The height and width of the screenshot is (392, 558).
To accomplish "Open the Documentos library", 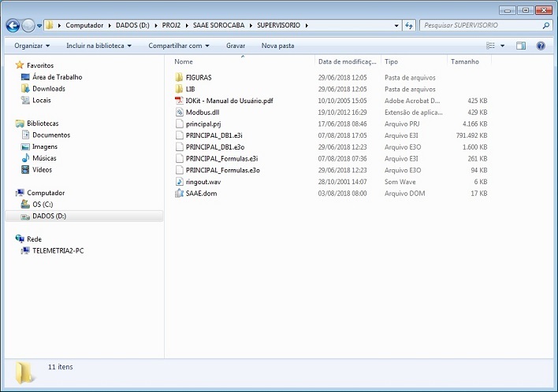I will 51,135.
